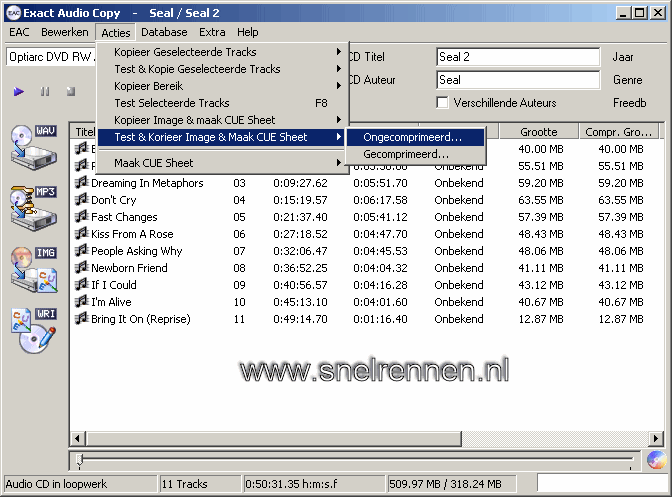Click the WRI write CD icon
672x497 pixels.
pos(34,331)
